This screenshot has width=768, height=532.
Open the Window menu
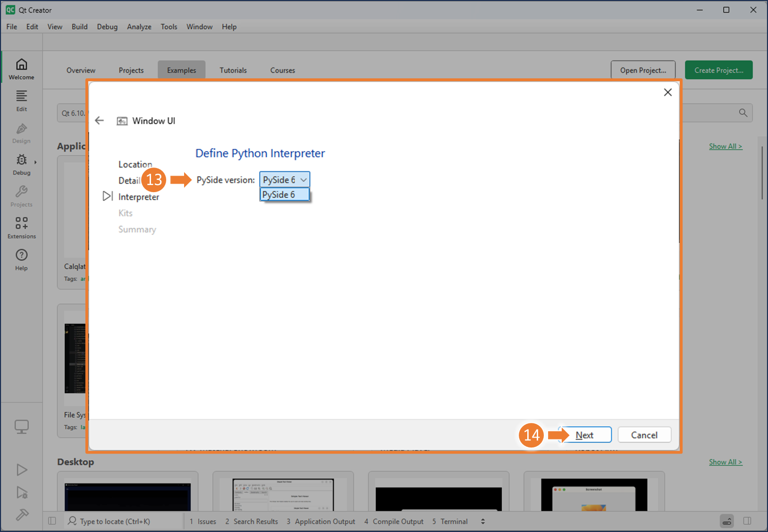(199, 27)
